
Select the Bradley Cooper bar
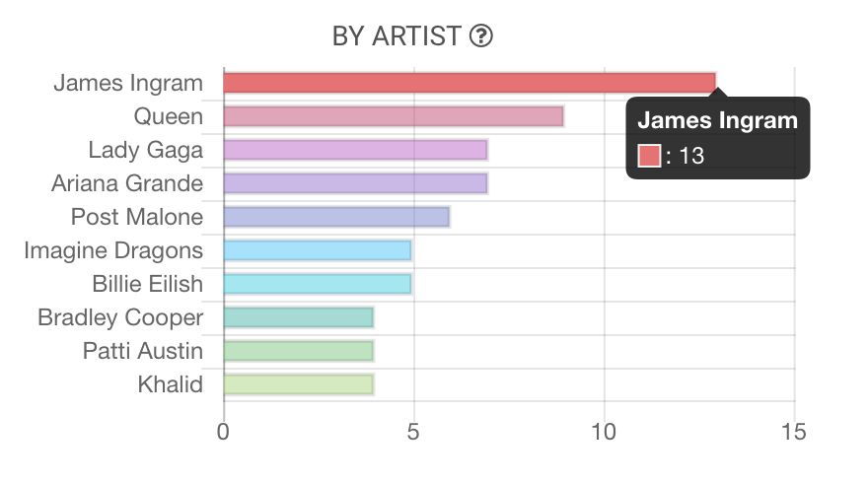click(x=298, y=317)
